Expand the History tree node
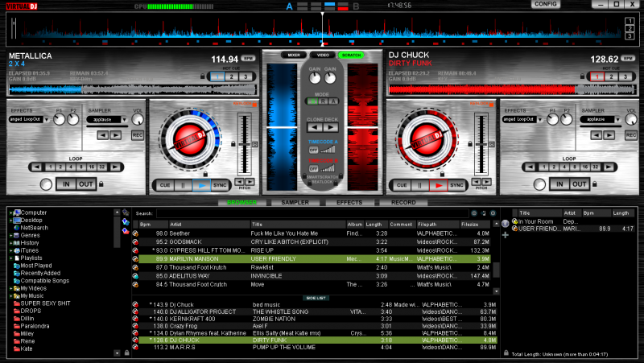The image size is (644, 363). pyautogui.click(x=10, y=243)
